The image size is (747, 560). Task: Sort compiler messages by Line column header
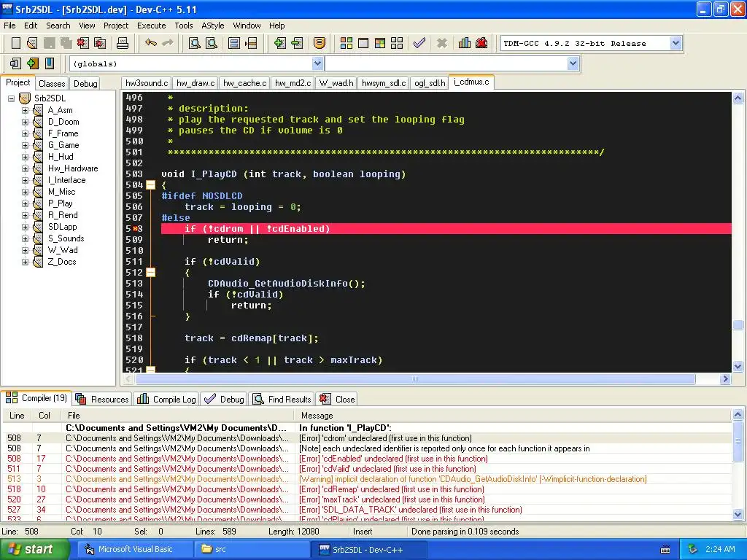[x=18, y=416]
